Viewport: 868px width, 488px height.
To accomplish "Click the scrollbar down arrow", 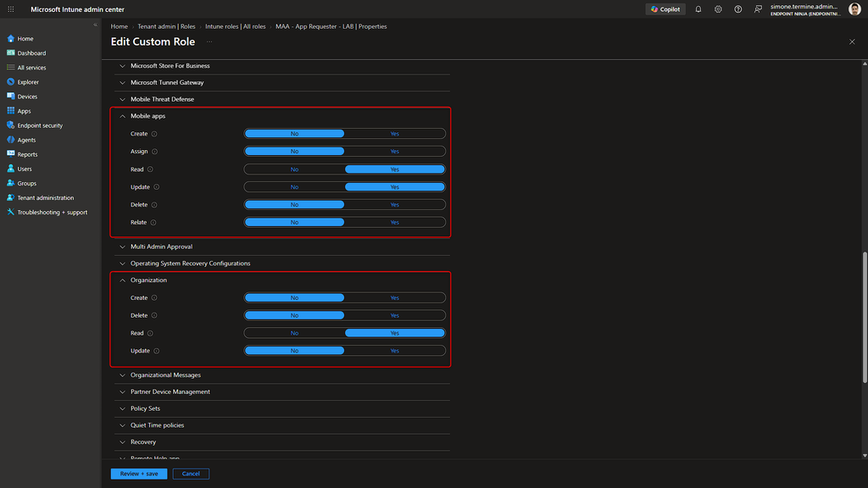I will pos(865,456).
